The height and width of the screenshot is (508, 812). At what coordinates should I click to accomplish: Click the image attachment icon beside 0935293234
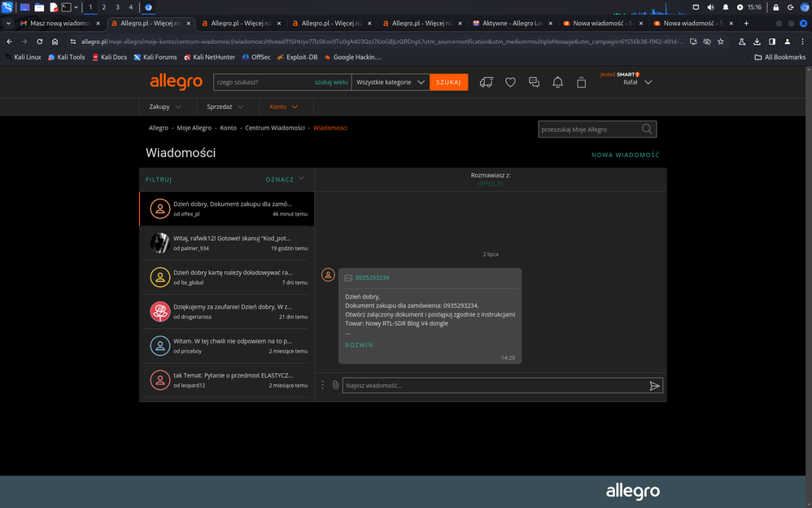click(x=348, y=278)
